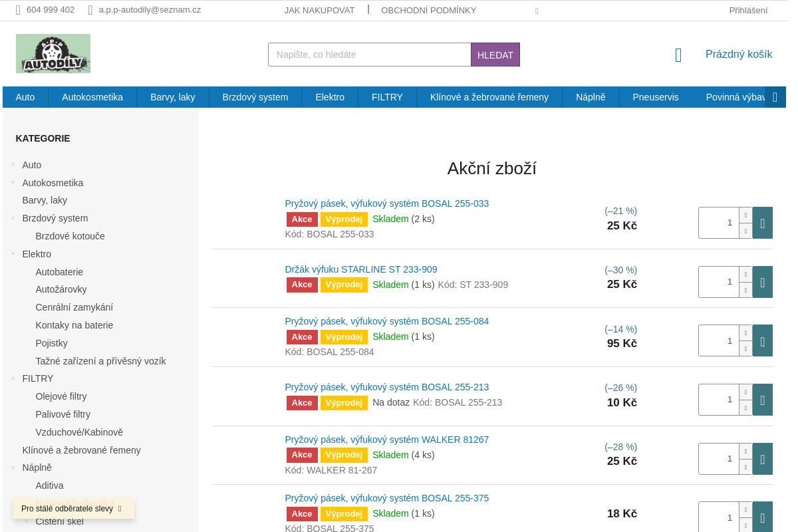The height and width of the screenshot is (532, 798).
Task: Click quantity field for BOSAL 255-213
Action: tap(719, 400)
